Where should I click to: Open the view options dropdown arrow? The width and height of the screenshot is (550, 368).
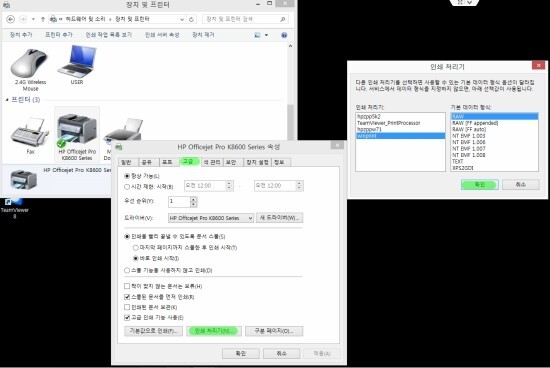coord(266,35)
